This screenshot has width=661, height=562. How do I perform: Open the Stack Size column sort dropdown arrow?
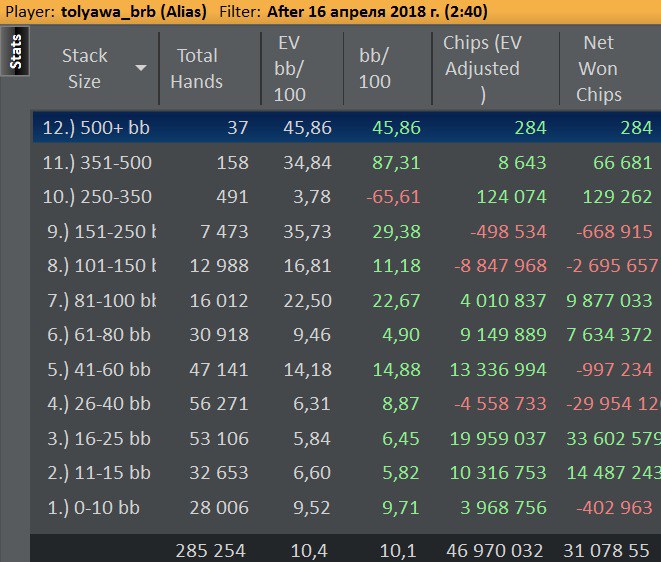pyautogui.click(x=141, y=68)
